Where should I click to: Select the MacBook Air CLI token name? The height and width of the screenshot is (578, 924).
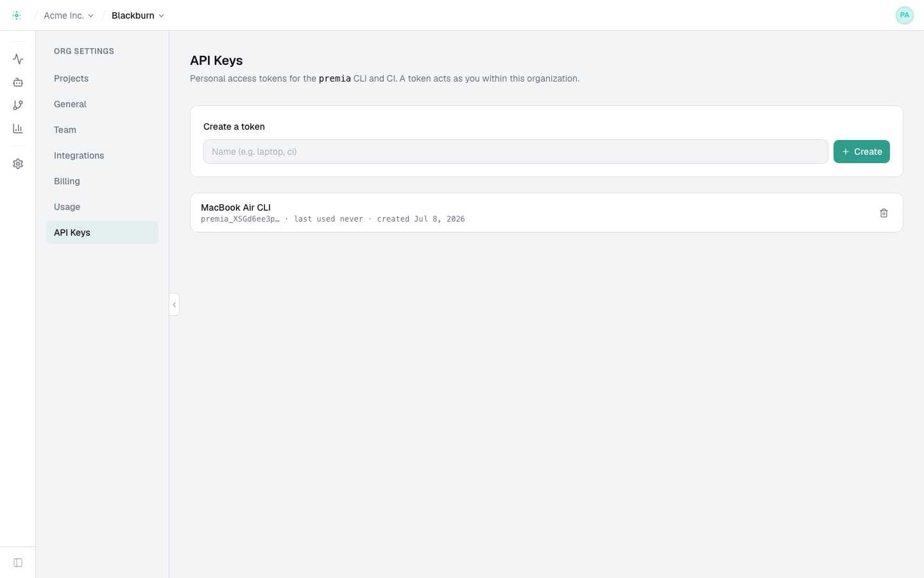point(235,207)
